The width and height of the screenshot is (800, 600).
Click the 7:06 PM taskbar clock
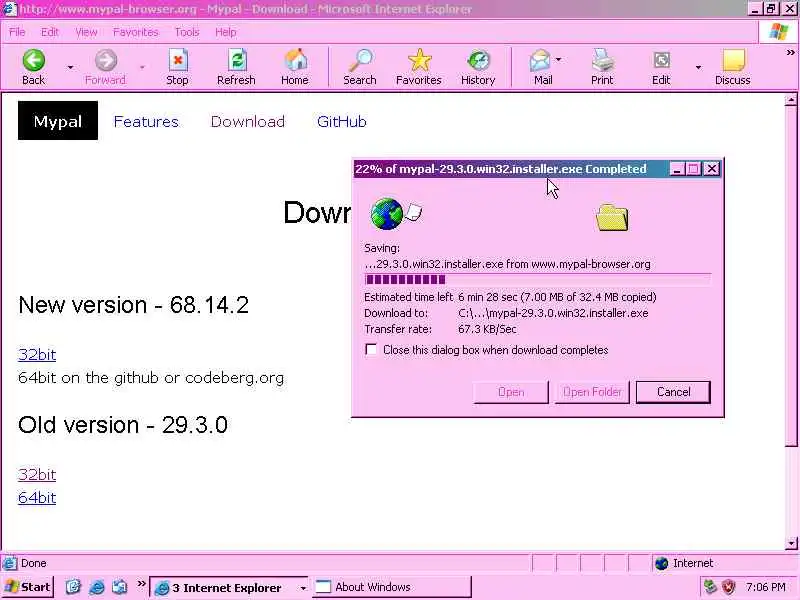[765, 587]
